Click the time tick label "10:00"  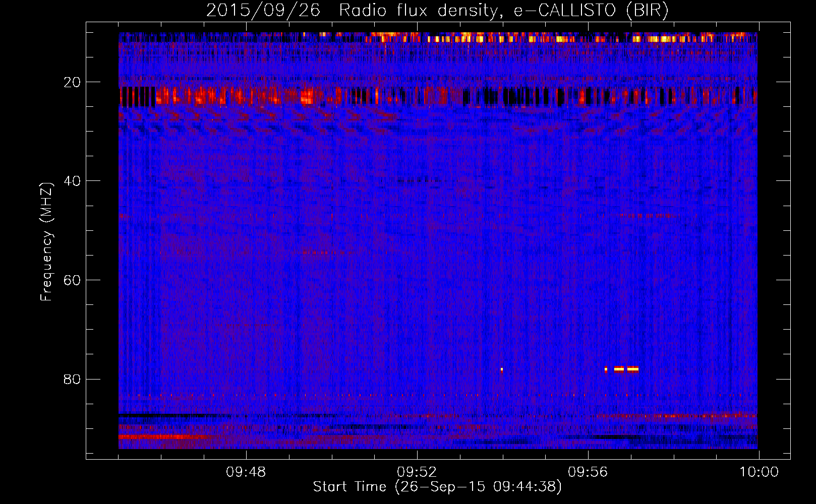(759, 472)
